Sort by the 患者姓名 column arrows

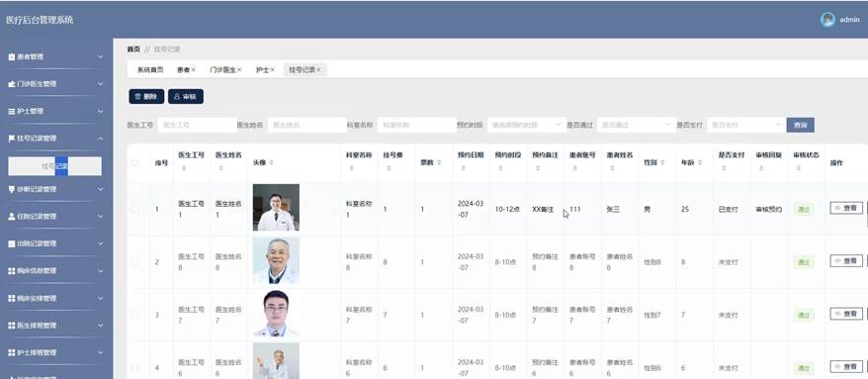[x=612, y=168]
